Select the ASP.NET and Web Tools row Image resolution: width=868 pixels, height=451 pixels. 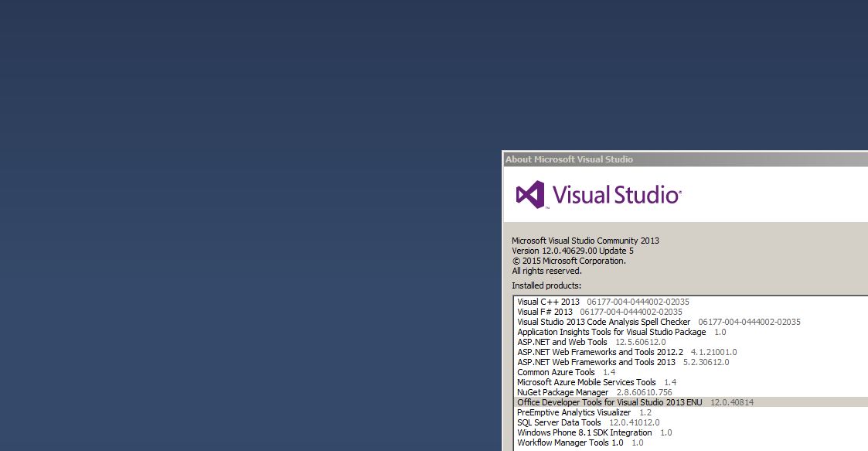click(x=691, y=342)
